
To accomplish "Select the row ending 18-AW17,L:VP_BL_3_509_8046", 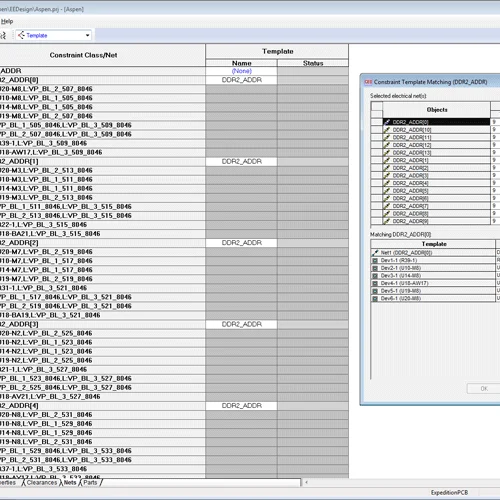I will 102,152.
